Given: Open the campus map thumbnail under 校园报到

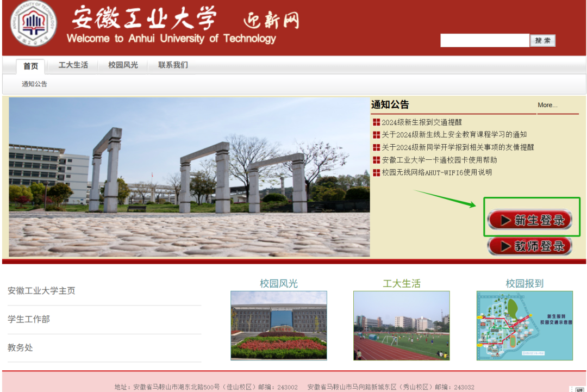Looking at the screenshot, I should click(524, 326).
